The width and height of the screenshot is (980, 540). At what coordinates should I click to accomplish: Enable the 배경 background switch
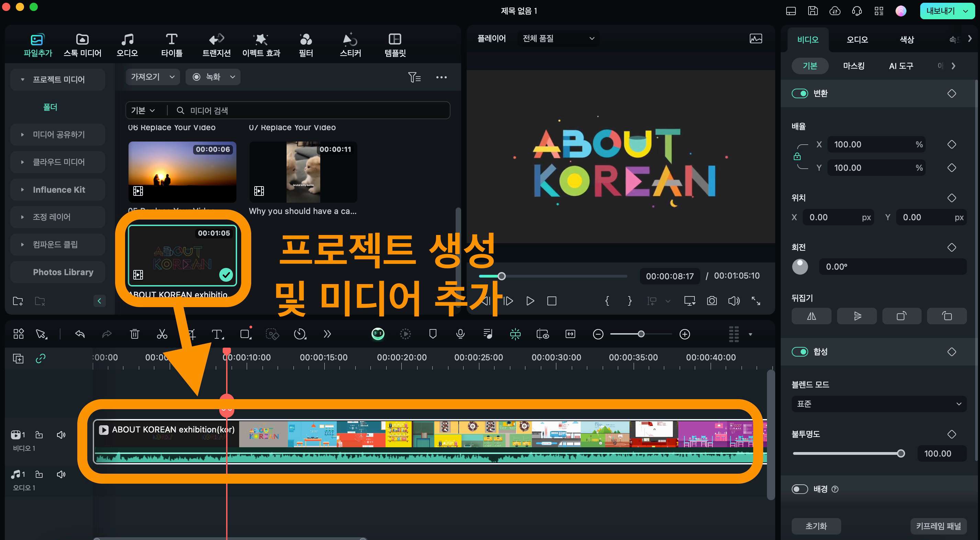(800, 489)
